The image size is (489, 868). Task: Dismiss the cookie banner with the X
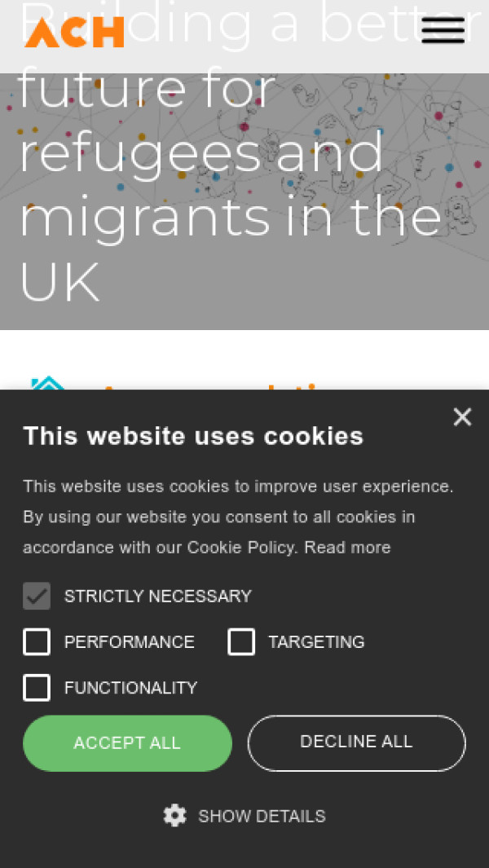(462, 417)
